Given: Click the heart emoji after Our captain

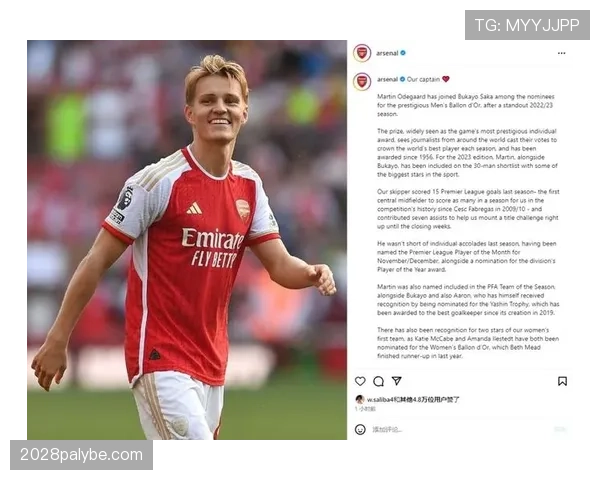Looking at the screenshot, I should 446,79.
